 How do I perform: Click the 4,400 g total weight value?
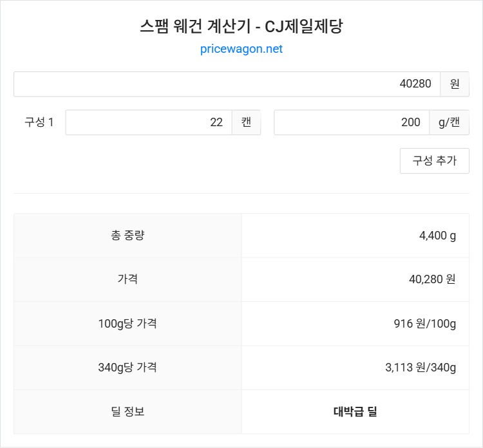pyautogui.click(x=437, y=236)
